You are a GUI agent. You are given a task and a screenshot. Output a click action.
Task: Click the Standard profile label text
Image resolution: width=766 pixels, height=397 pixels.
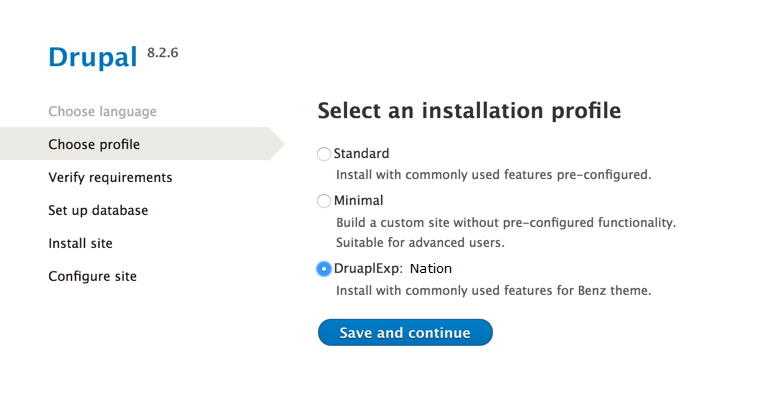(x=362, y=153)
